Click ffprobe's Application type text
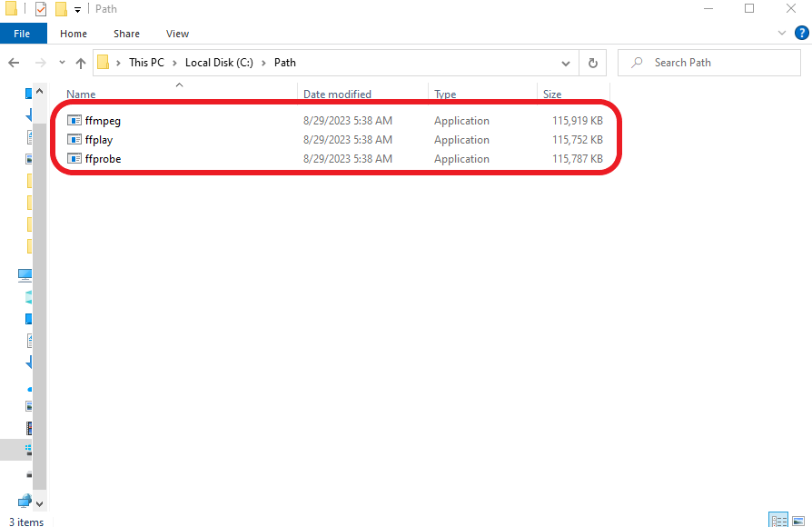 tap(461, 159)
